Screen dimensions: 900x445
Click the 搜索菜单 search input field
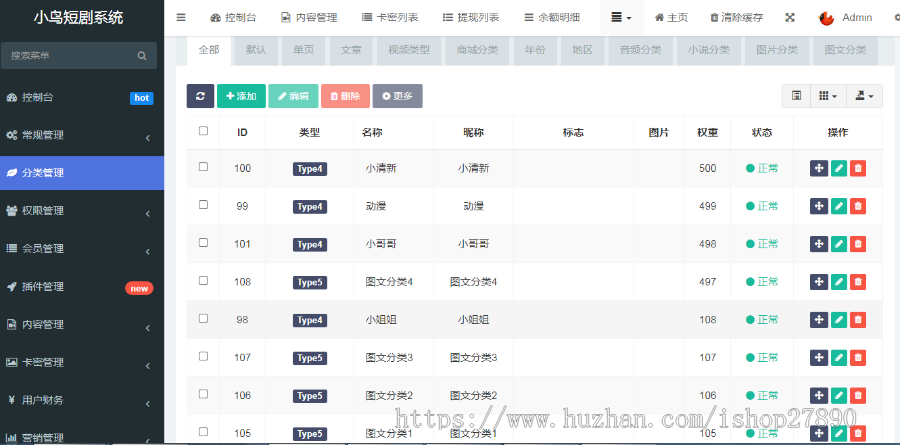coord(68,56)
